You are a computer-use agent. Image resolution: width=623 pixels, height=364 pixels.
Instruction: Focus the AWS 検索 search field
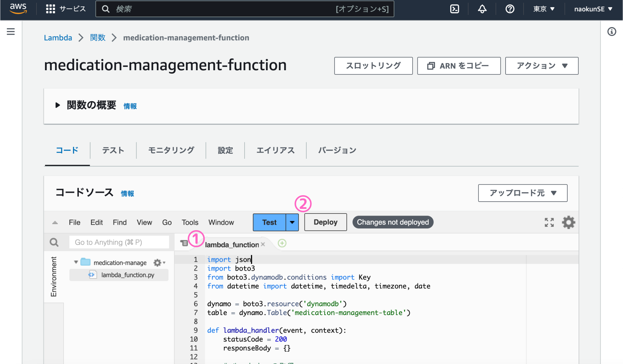click(245, 9)
